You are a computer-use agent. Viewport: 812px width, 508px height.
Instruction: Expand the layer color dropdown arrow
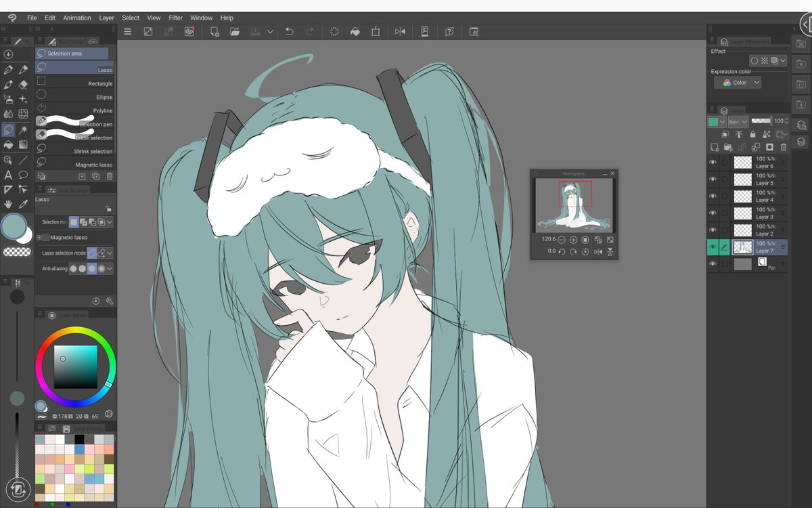click(x=723, y=122)
